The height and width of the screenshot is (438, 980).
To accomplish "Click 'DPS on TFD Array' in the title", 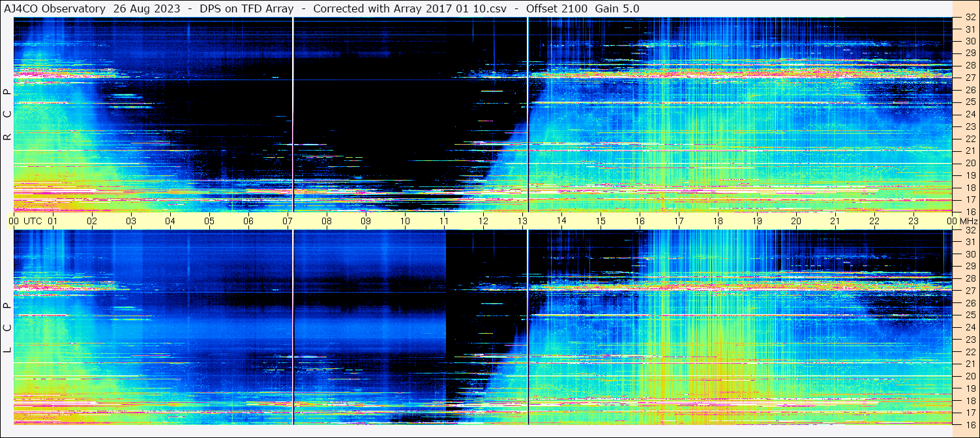I will coord(246,8).
